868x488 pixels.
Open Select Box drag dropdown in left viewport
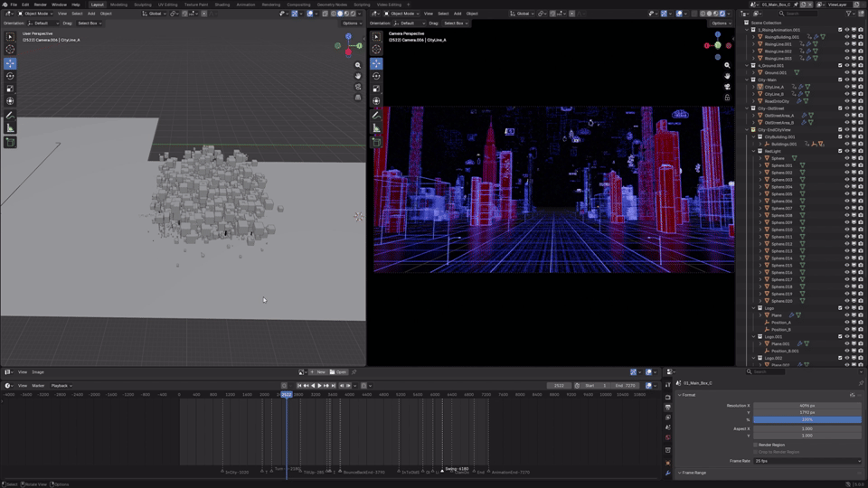click(x=90, y=23)
